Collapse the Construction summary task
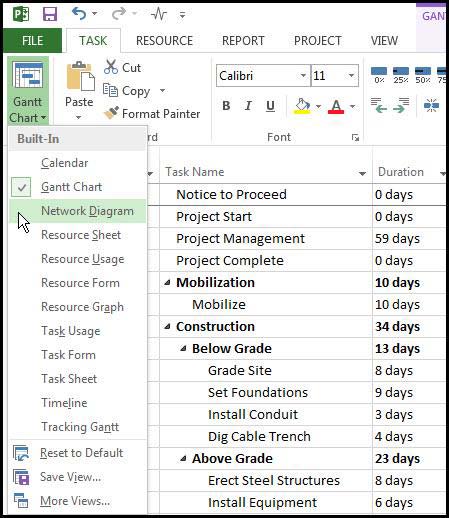 click(168, 327)
